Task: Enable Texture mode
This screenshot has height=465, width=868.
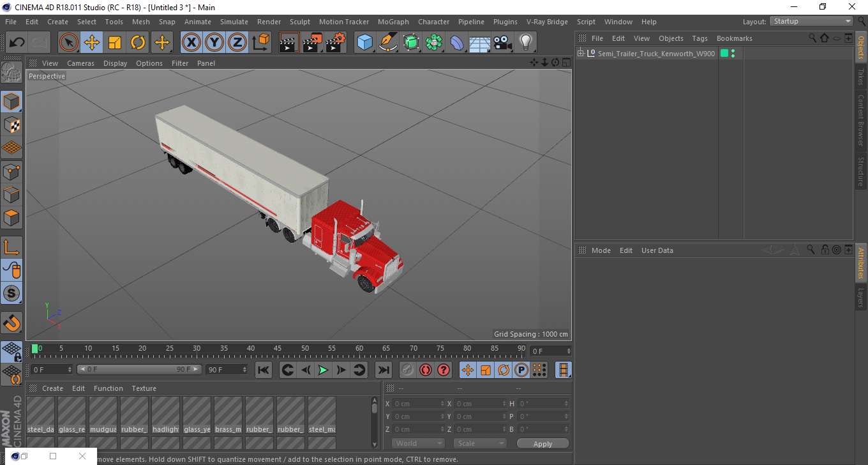Action: [x=11, y=125]
